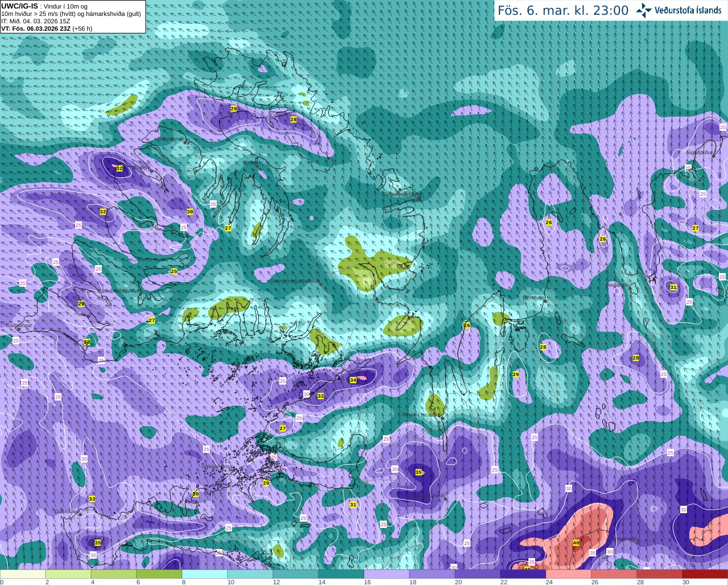Select the light pink 24–26 legend swatch
This screenshot has height=586, width=728.
[x=569, y=574]
